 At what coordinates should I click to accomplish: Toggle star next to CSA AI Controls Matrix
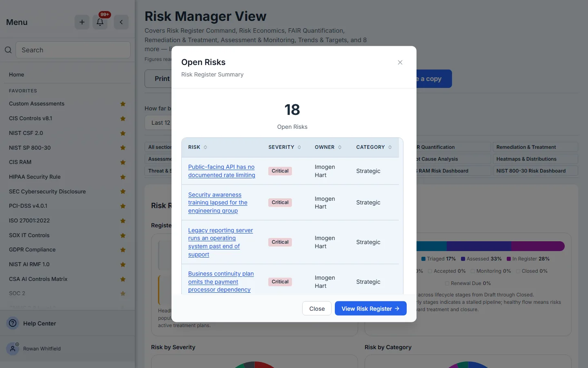click(x=123, y=279)
